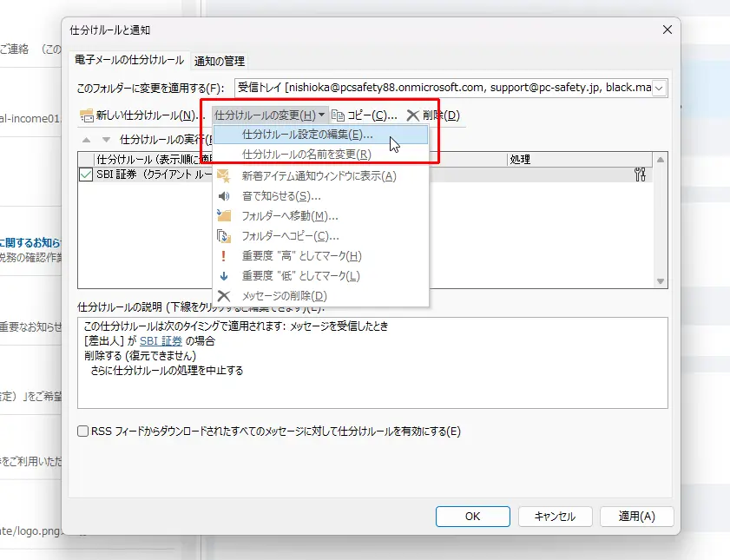Click the move-to-folder icon in menu
The width and height of the screenshot is (730, 560).
coord(224,215)
